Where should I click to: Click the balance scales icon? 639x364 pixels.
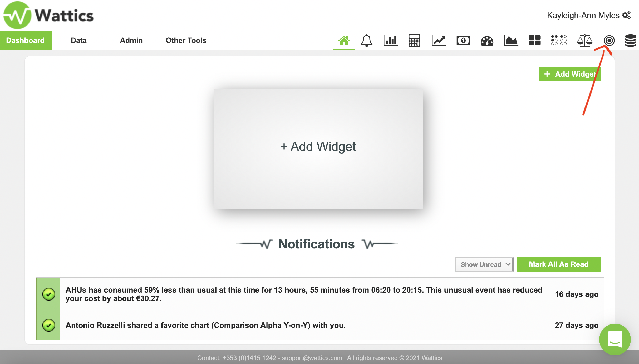[x=584, y=41]
